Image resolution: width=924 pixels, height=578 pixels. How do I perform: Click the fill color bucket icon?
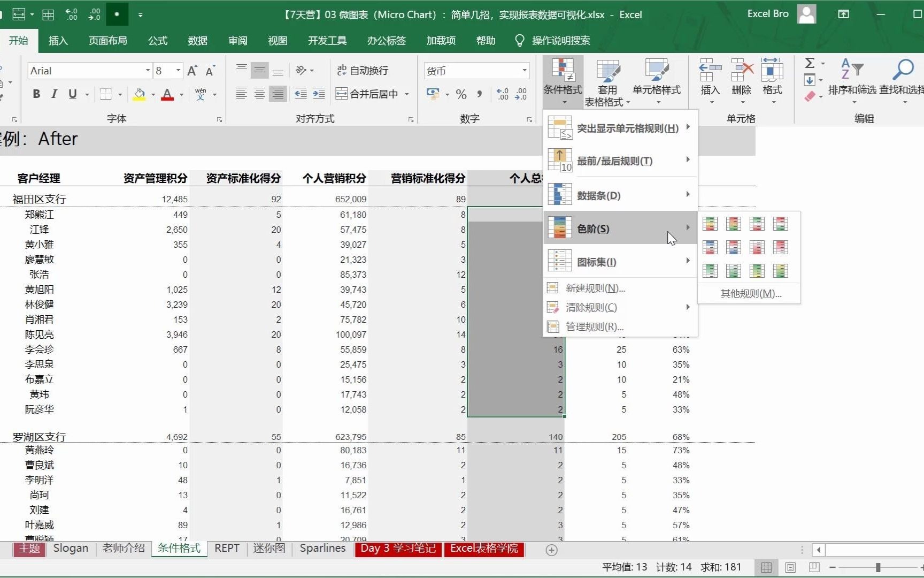pos(140,94)
